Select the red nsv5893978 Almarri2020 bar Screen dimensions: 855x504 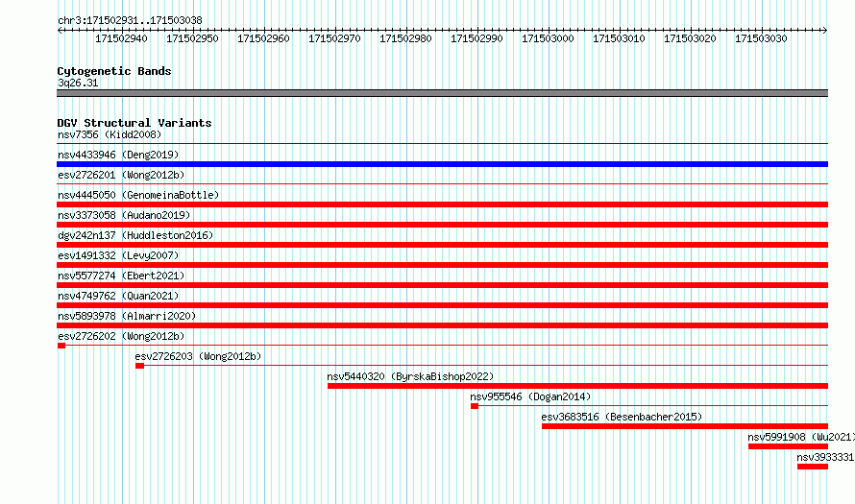(x=442, y=325)
